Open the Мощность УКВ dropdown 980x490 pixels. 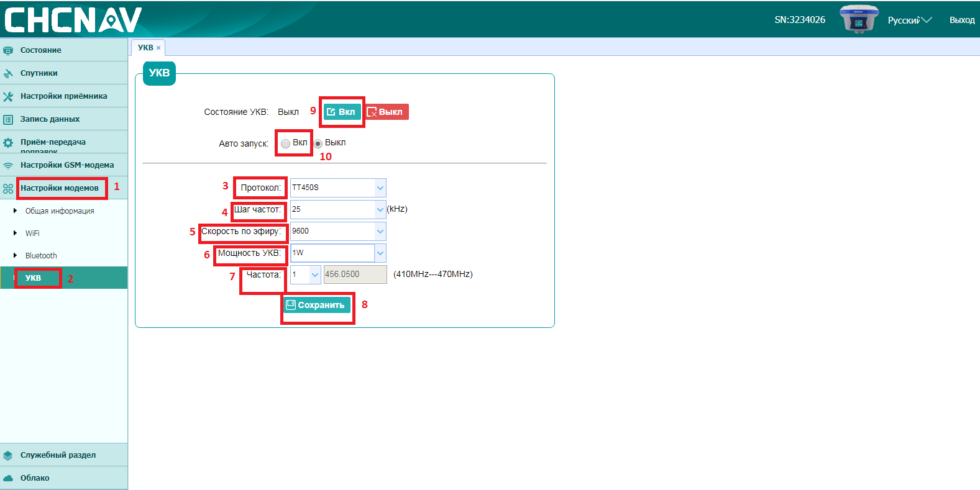coord(380,253)
